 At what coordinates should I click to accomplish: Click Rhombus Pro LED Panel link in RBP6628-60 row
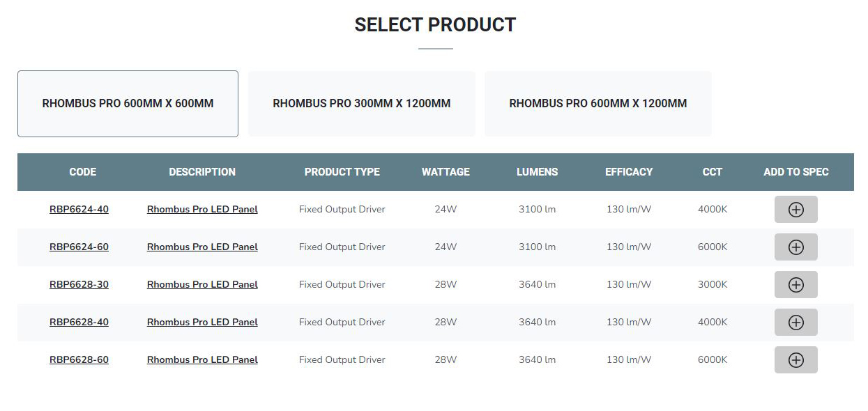click(202, 360)
